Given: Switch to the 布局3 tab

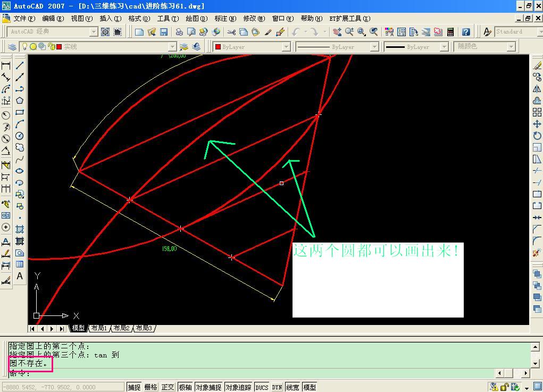Looking at the screenshot, I should tap(144, 328).
